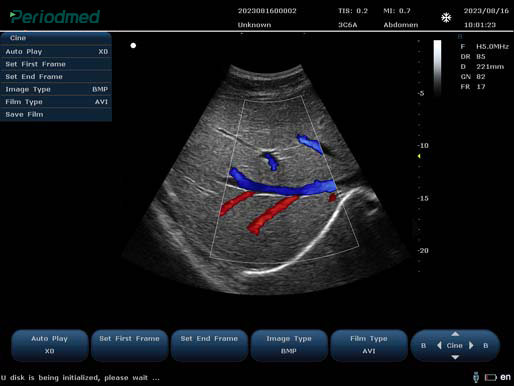Click the right arrow beside Cine

(471, 346)
